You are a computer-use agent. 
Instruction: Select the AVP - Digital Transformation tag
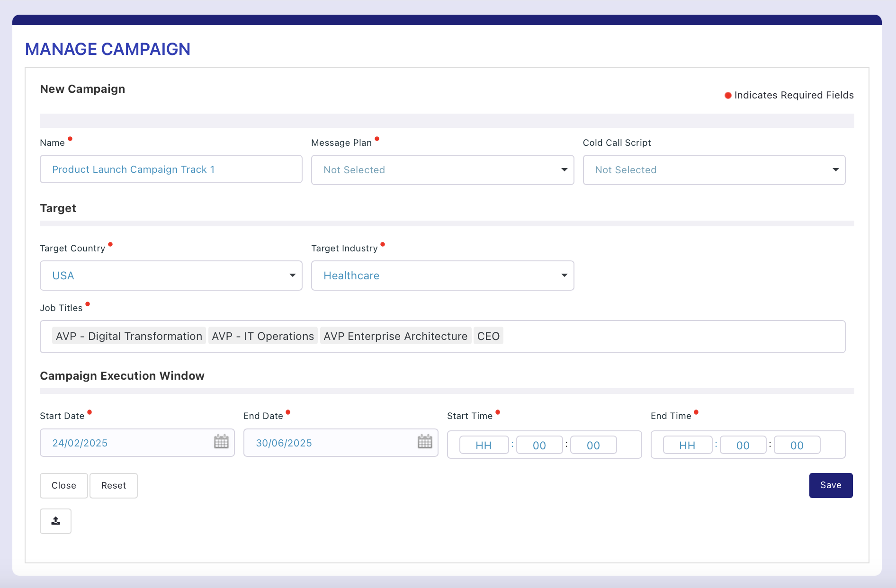pyautogui.click(x=129, y=336)
